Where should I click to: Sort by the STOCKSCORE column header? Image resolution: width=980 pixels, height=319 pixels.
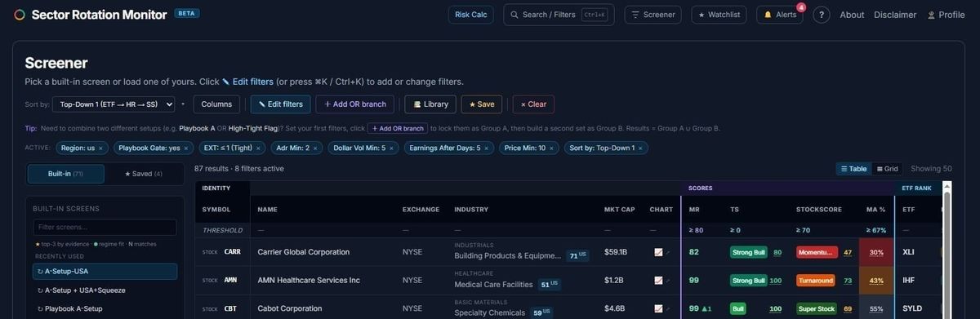818,210
